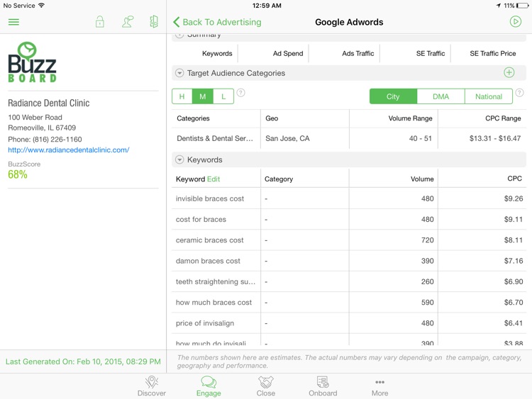
Task: Tap Radiance Dental Clinic business name
Action: pyautogui.click(x=49, y=103)
